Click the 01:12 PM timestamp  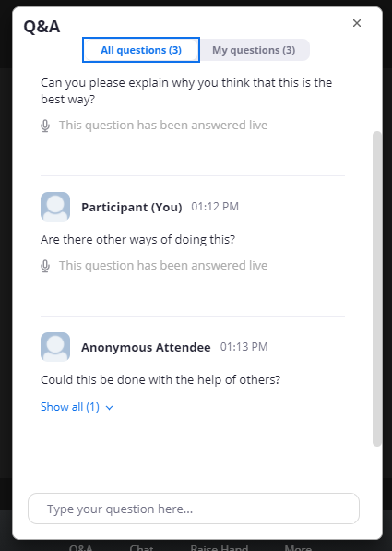pyautogui.click(x=215, y=206)
